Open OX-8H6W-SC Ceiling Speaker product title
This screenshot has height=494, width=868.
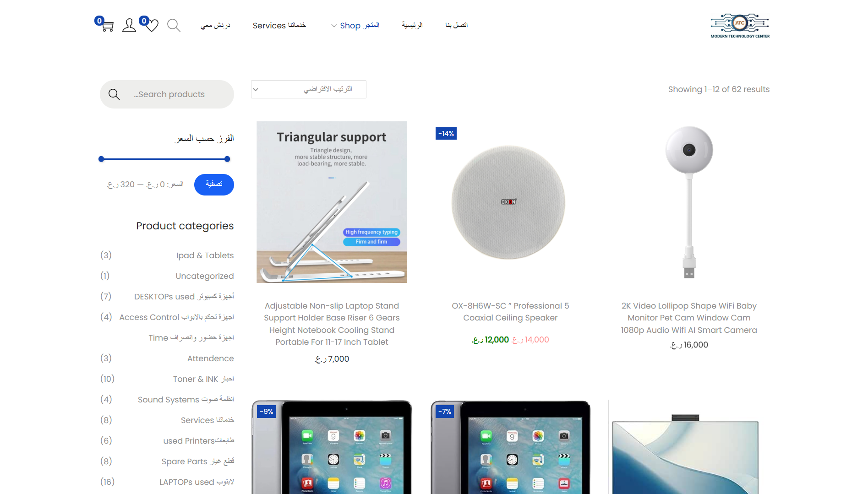[x=510, y=312]
